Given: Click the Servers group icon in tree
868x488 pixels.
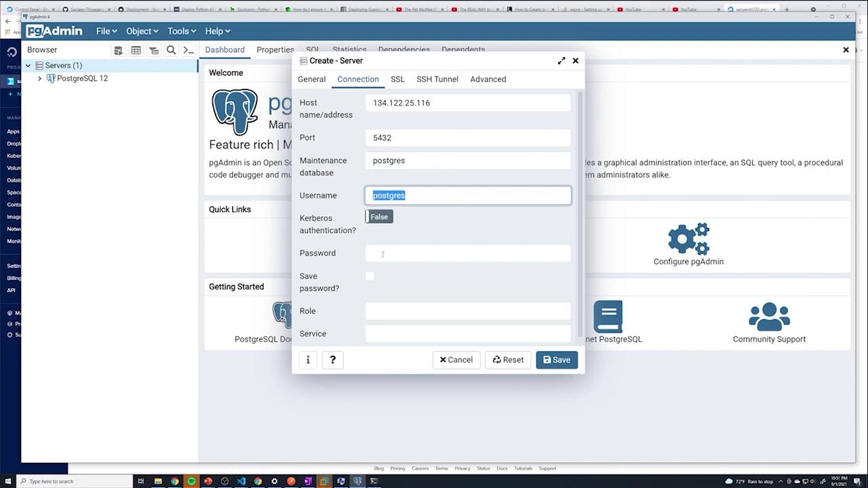Looking at the screenshot, I should tap(39, 66).
